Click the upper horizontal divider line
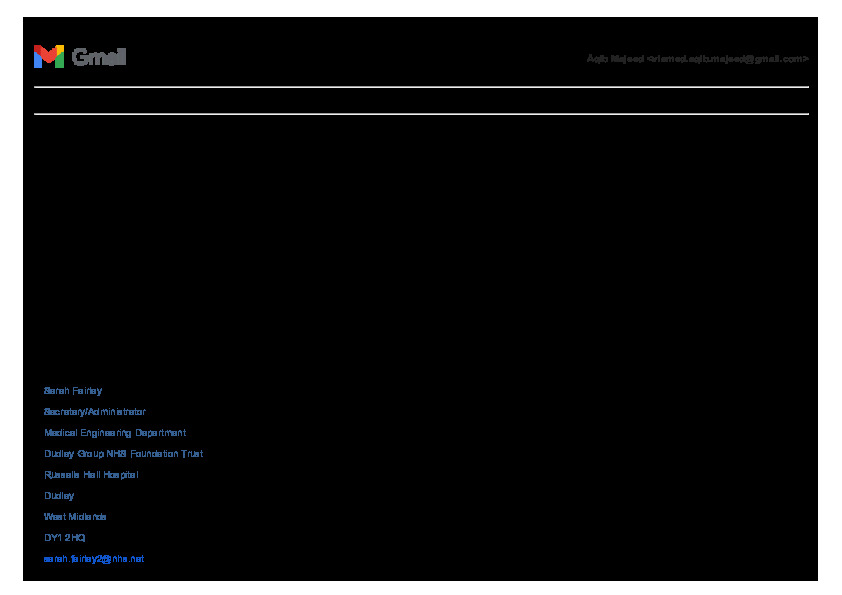The image size is (842, 595). (x=420, y=87)
